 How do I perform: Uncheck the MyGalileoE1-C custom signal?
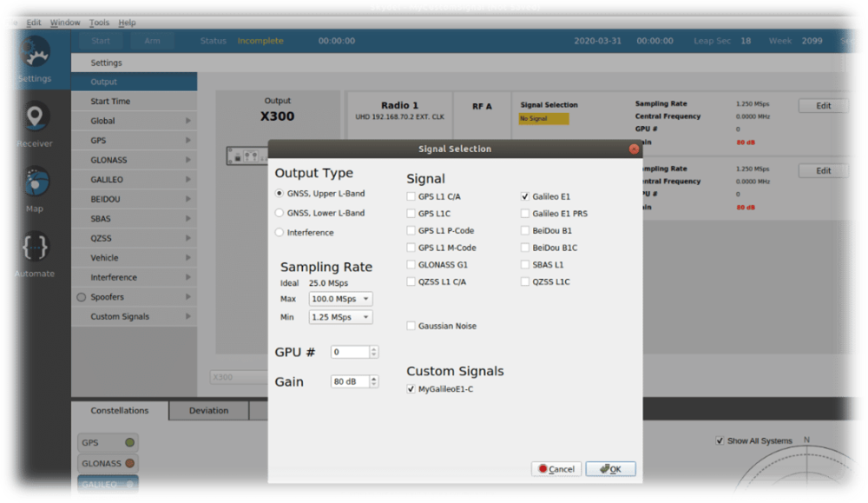click(410, 389)
